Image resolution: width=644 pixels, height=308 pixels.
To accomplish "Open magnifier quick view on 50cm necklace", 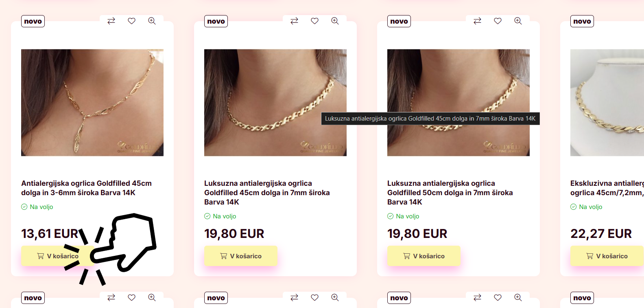I will [x=518, y=21].
